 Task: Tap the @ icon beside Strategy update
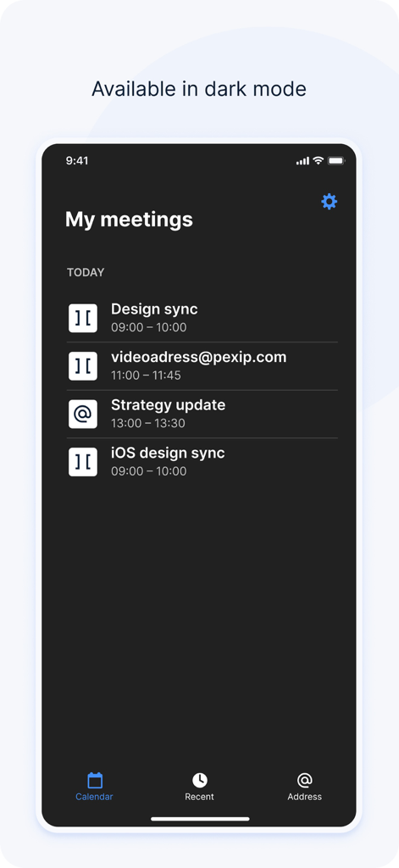click(83, 414)
